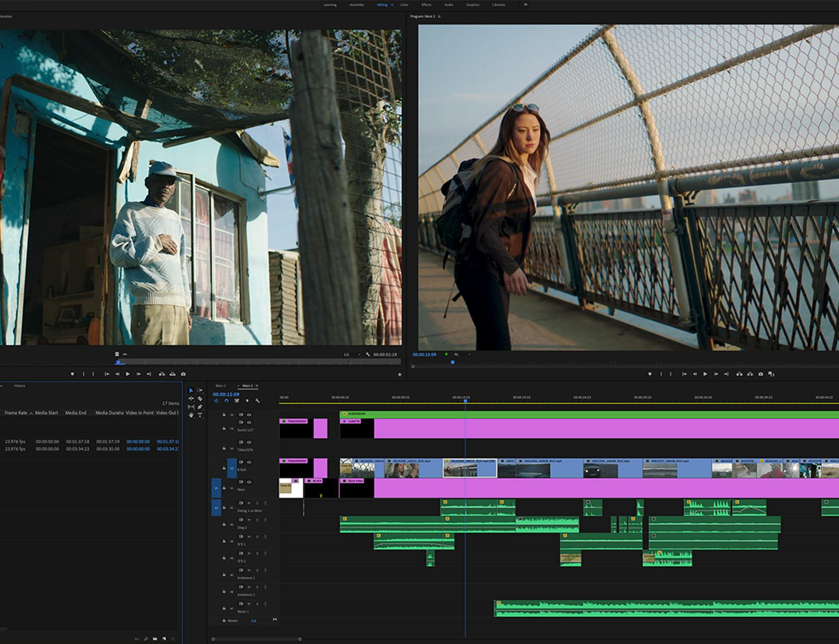Select the Slip tool
This screenshot has width=839, height=644.
[x=191, y=407]
